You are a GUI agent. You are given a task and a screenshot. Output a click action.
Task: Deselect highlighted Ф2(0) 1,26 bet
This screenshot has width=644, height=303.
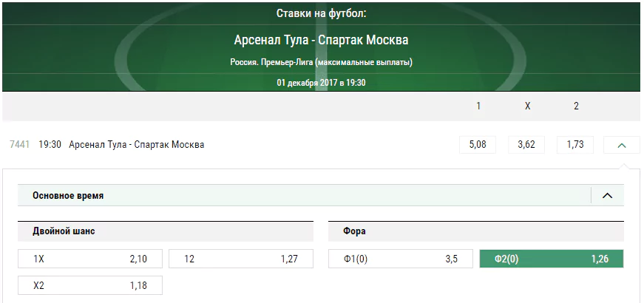click(552, 259)
